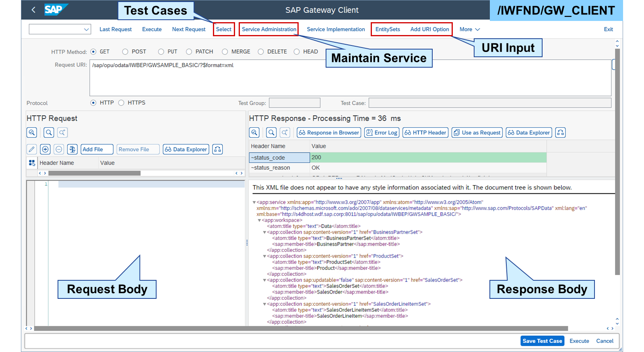644x352 pixels.
Task: Click Next Request in toolbar
Action: point(189,29)
